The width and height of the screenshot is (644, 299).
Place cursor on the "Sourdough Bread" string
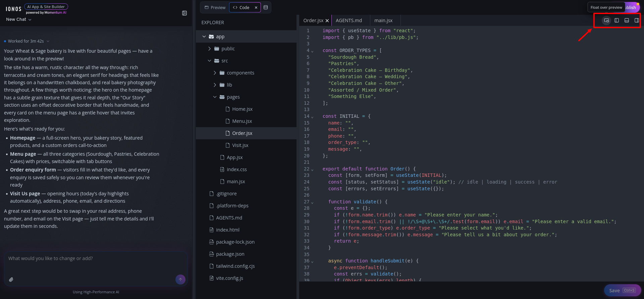coord(352,57)
